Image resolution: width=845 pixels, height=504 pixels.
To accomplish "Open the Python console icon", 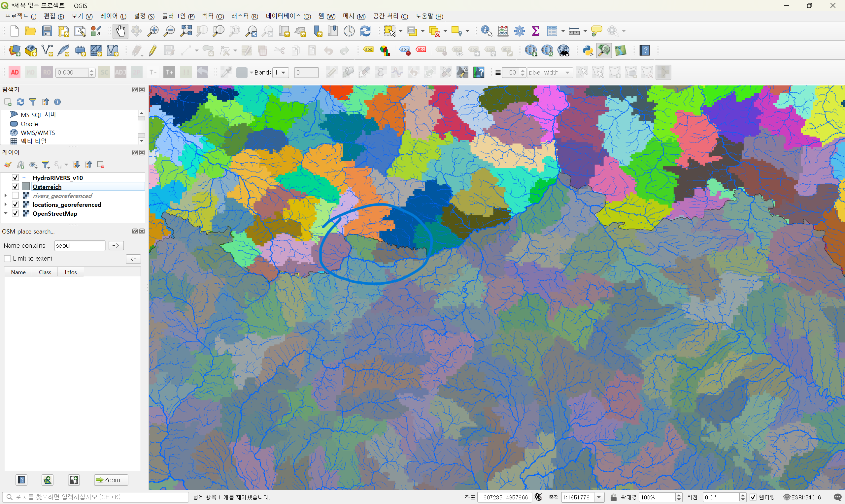I will click(588, 50).
